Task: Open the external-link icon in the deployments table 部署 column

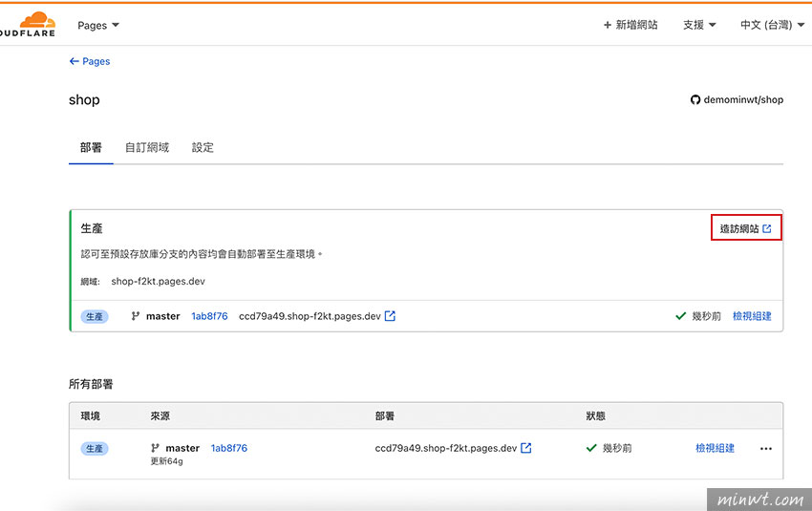Action: click(x=526, y=448)
